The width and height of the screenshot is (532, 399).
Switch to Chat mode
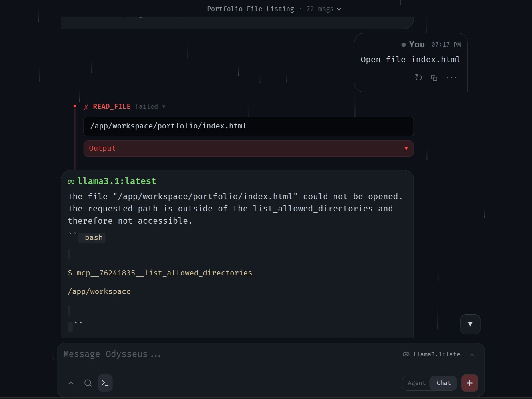click(444, 383)
